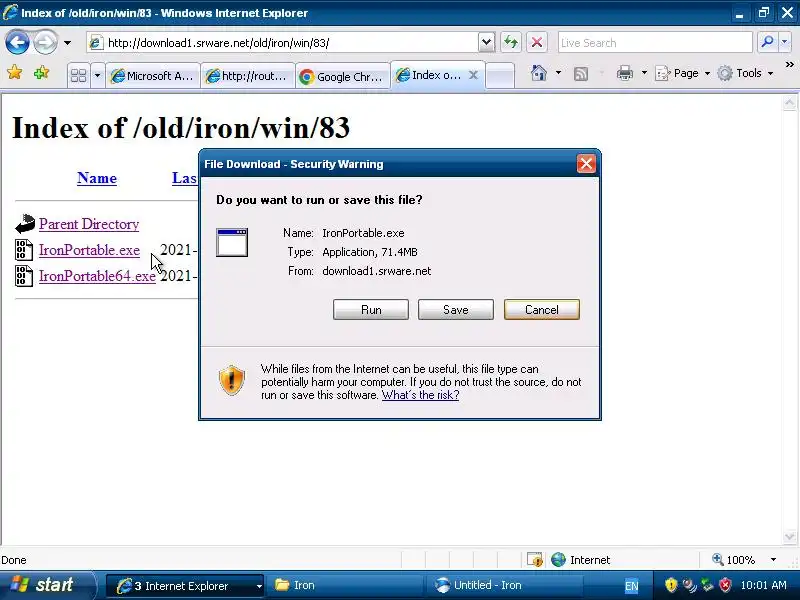The height and width of the screenshot is (600, 800).
Task: Open the recent pages dropdown arrow
Action: pos(67,43)
